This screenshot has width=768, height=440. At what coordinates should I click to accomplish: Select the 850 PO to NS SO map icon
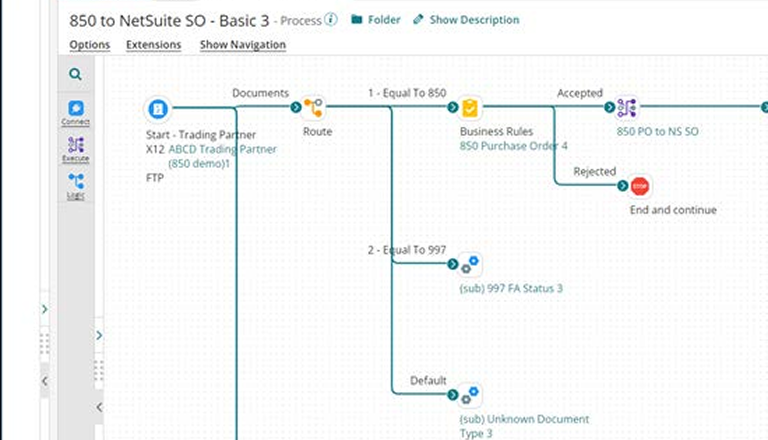[x=627, y=108]
